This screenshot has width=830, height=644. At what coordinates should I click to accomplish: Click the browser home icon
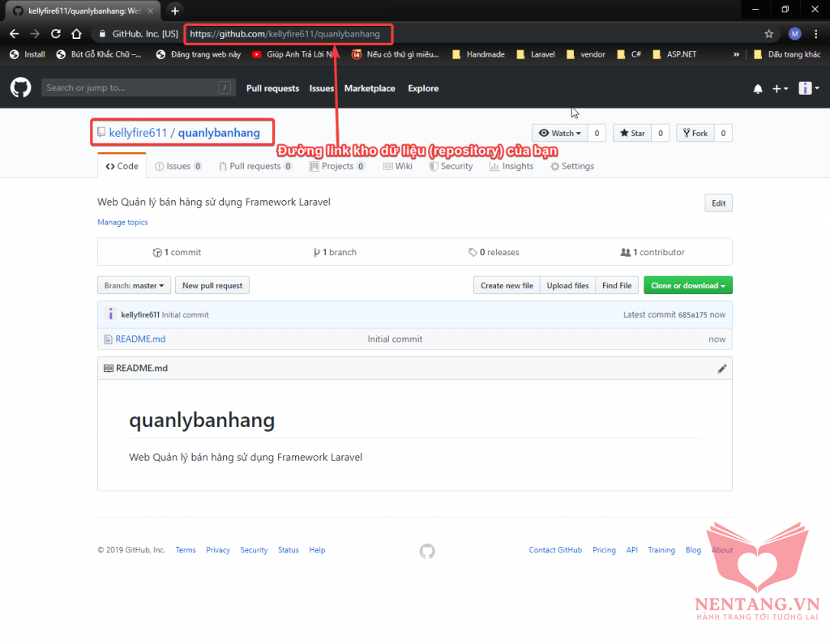tap(76, 34)
